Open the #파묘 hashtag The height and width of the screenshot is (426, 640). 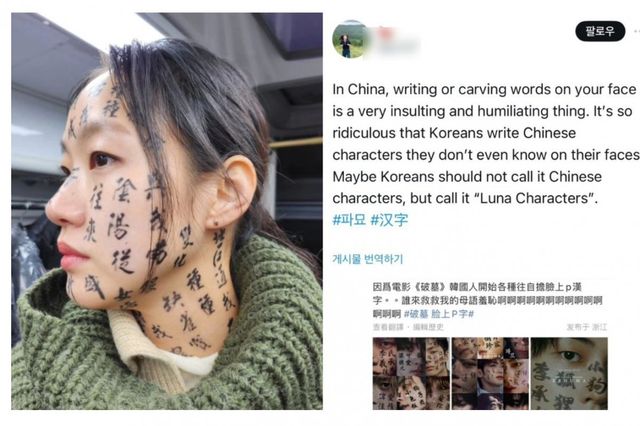349,220
